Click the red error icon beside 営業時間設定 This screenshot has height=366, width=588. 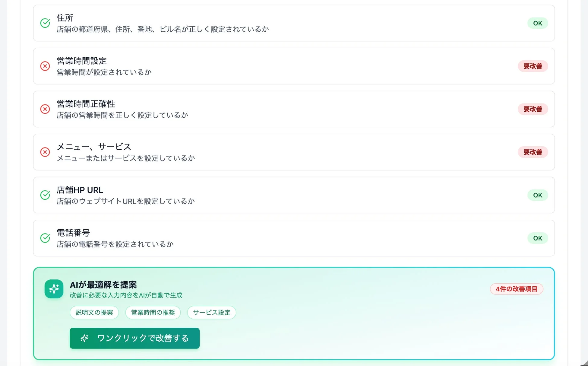(45, 66)
